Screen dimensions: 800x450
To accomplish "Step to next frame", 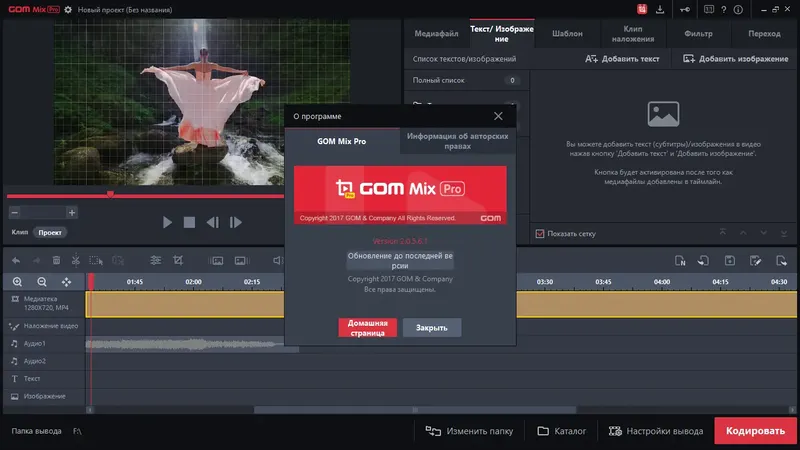I will point(235,222).
